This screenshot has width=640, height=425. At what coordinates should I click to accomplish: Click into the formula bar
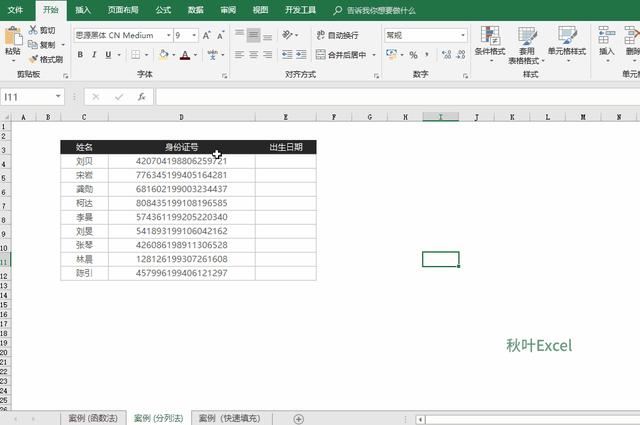(398, 97)
